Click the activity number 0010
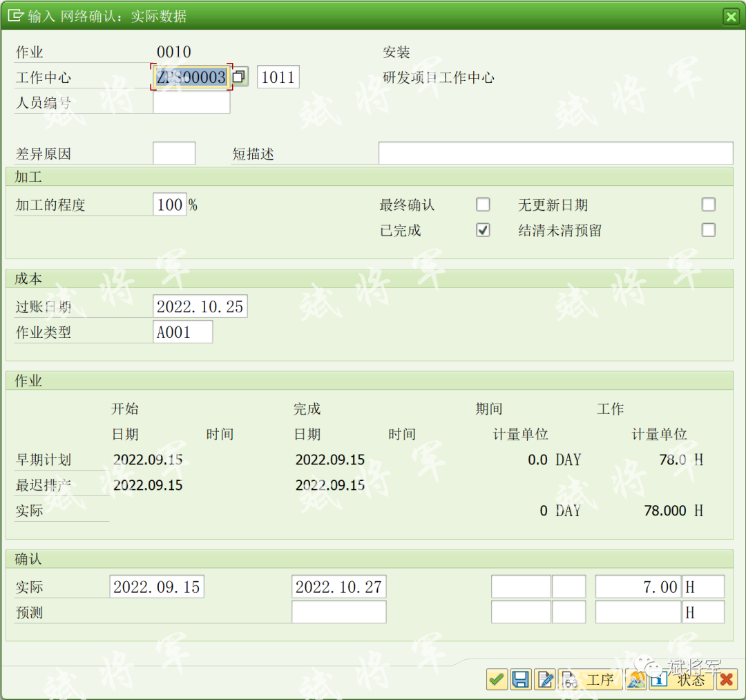746x700 pixels. 173,51
